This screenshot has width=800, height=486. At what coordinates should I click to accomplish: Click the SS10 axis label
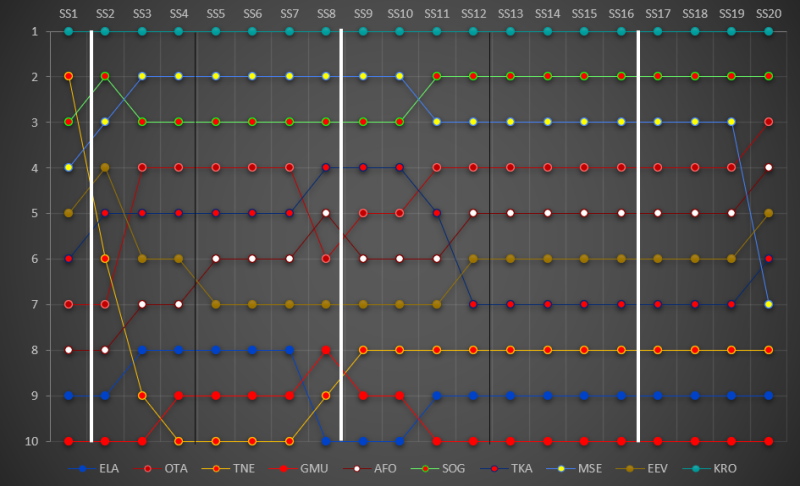399,14
